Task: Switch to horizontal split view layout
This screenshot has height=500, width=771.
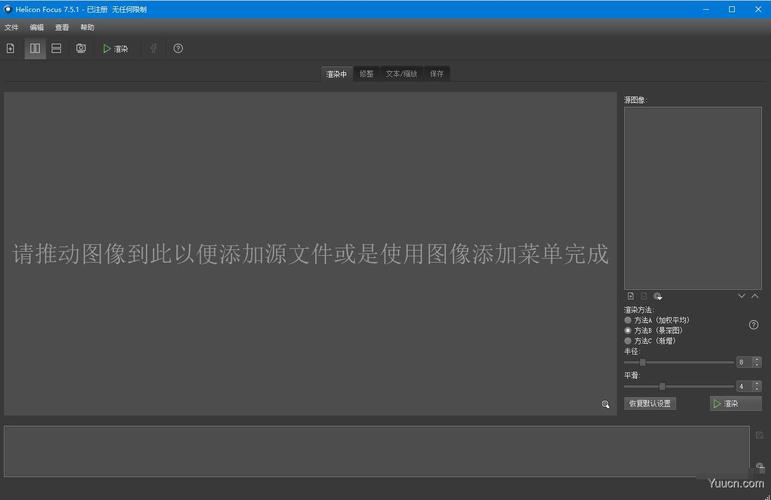Action: click(x=56, y=48)
